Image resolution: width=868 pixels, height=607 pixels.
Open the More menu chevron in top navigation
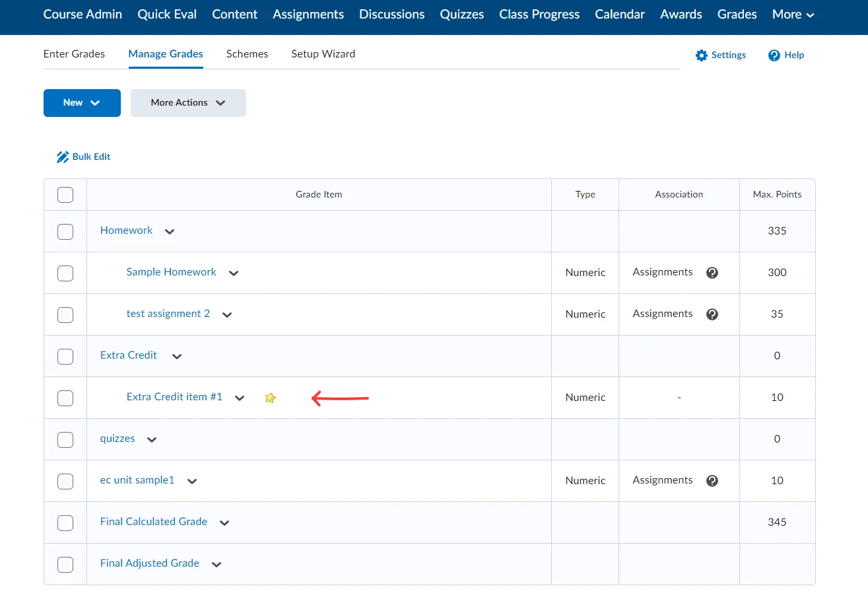pos(811,14)
